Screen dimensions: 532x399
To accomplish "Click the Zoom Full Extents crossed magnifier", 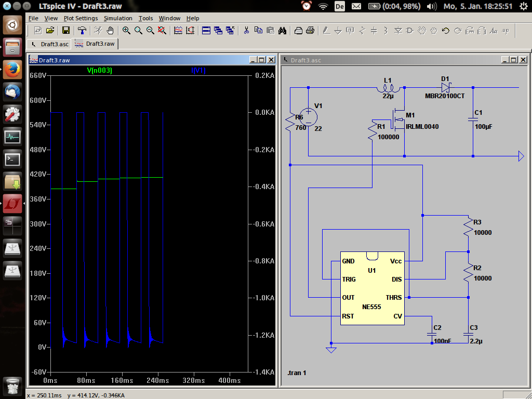I will (162, 31).
